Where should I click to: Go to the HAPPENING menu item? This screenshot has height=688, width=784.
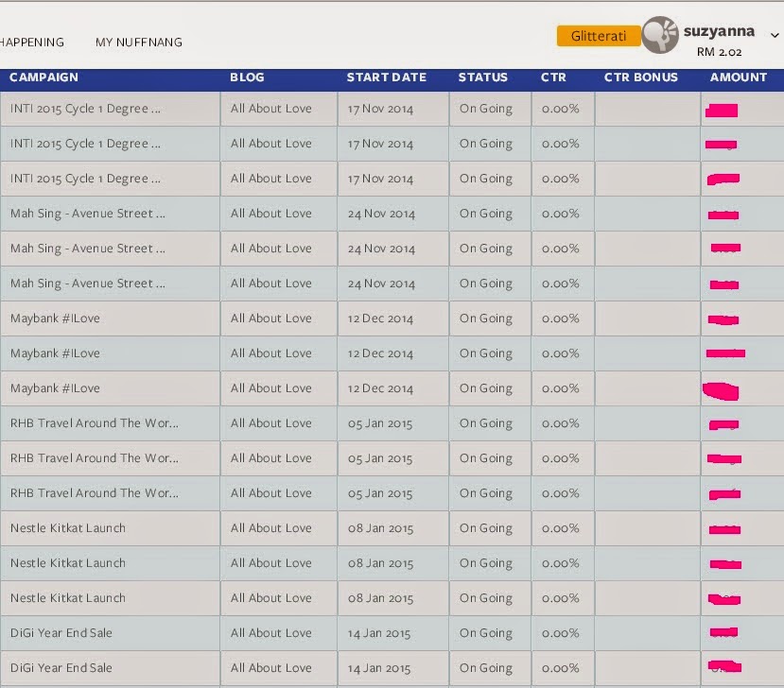click(31, 43)
